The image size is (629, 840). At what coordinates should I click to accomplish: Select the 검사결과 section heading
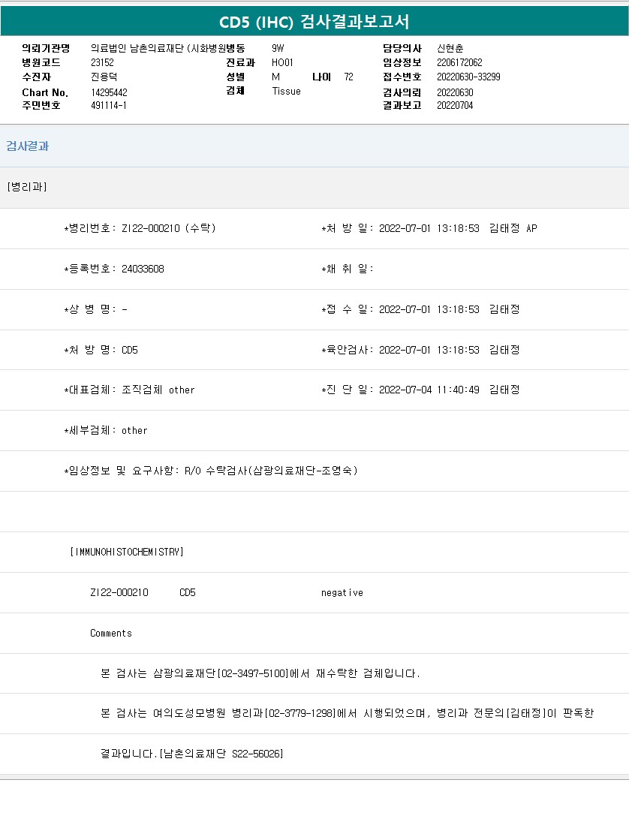pos(28,146)
